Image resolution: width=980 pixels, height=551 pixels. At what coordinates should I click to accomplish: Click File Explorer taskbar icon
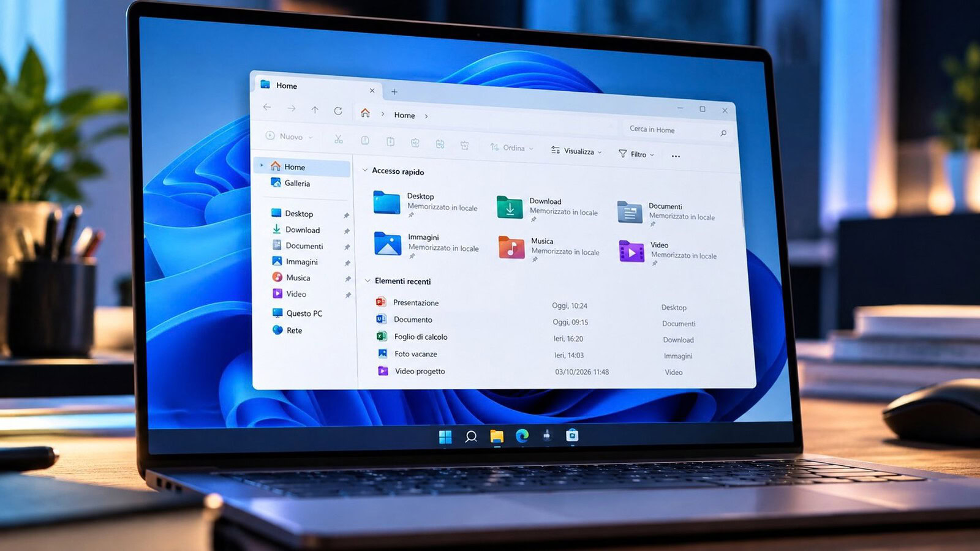497,437
